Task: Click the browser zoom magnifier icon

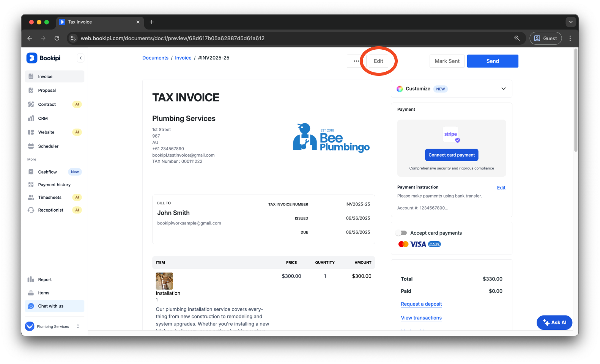Action: click(x=517, y=38)
